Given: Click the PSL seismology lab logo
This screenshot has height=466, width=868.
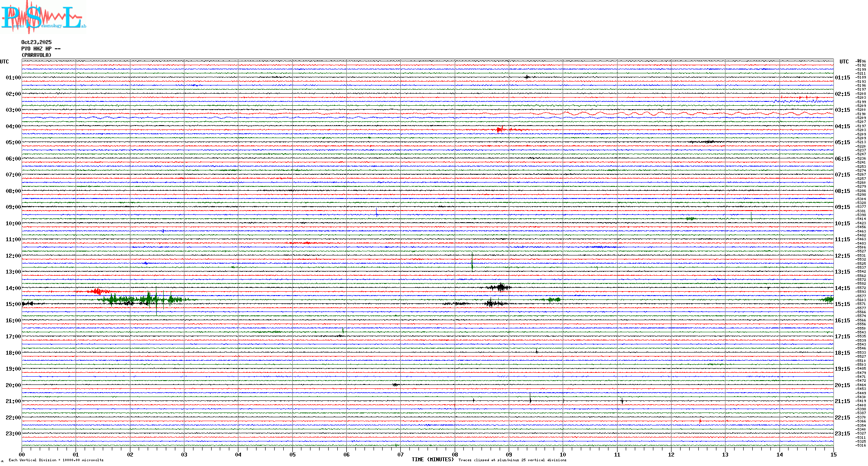Looking at the screenshot, I should (43, 17).
